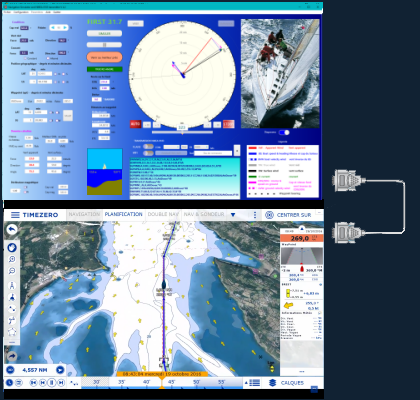Image resolution: width=420 pixels, height=400 pixels.
Task: Select the Go To boat tool
Action: coord(12,297)
